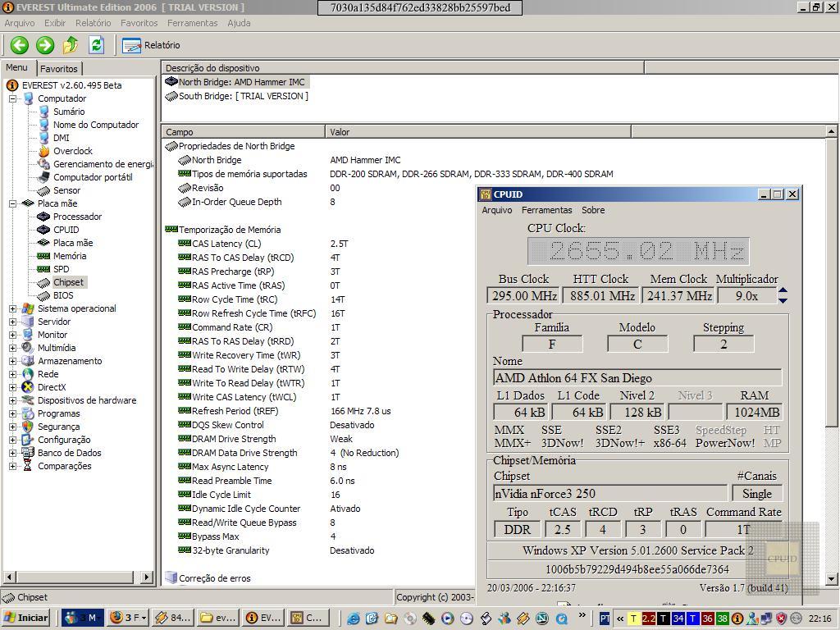Viewport: 840px width, 630px height.
Task: Click the Relatório report button in the toolbar
Action: [x=151, y=46]
